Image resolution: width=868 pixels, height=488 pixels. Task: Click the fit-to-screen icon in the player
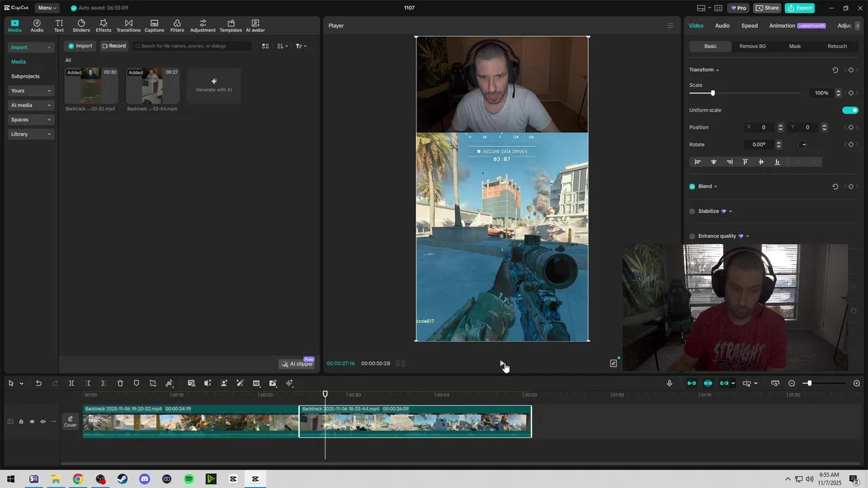(x=614, y=363)
